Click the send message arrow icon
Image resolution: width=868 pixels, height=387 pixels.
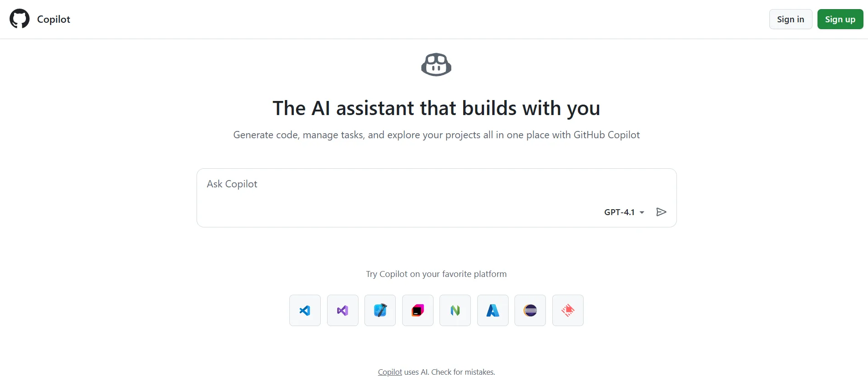coord(661,212)
